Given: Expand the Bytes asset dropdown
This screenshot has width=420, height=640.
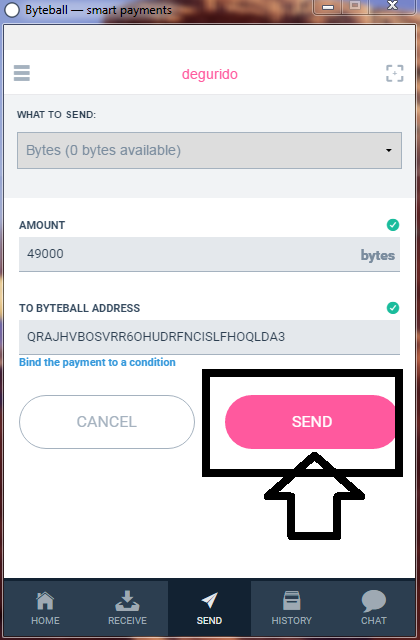Looking at the screenshot, I should (x=209, y=150).
